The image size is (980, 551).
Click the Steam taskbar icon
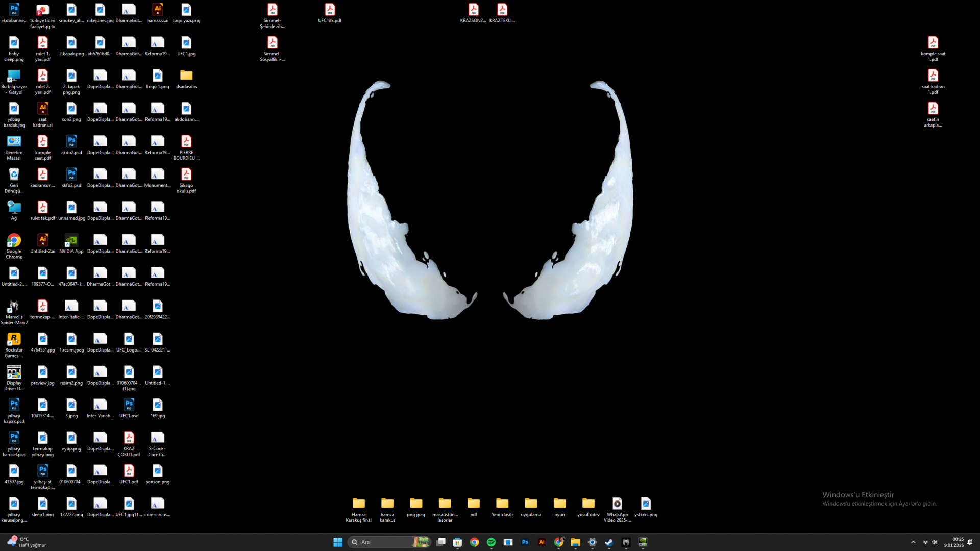pyautogui.click(x=609, y=542)
